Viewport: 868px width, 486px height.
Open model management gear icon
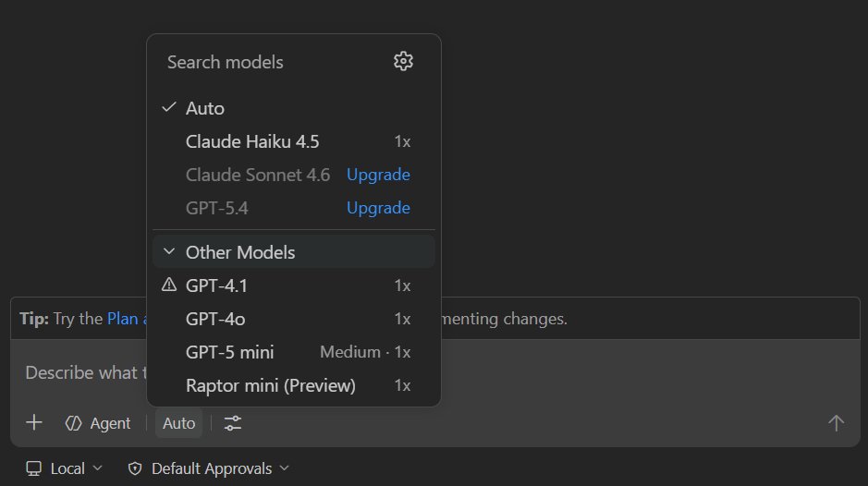[403, 61]
